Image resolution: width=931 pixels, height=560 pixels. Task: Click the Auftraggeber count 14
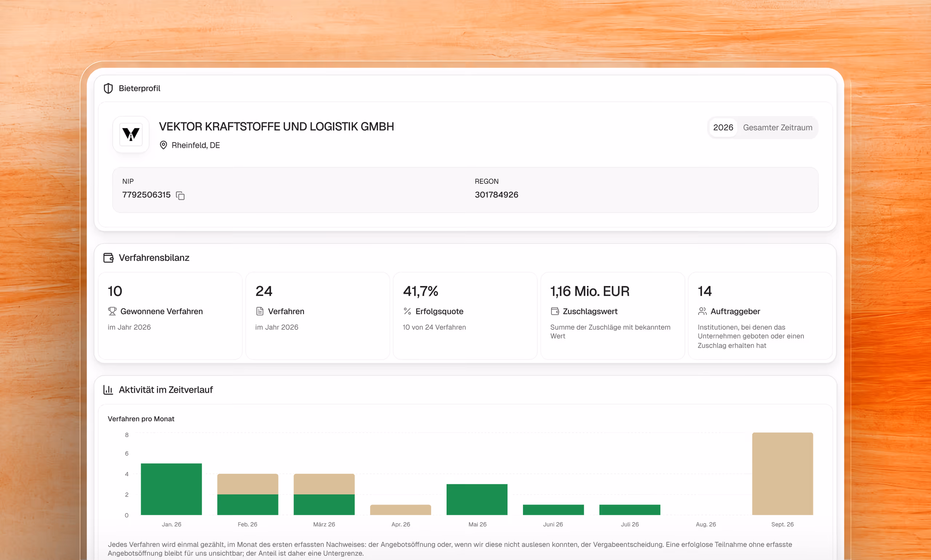(704, 291)
